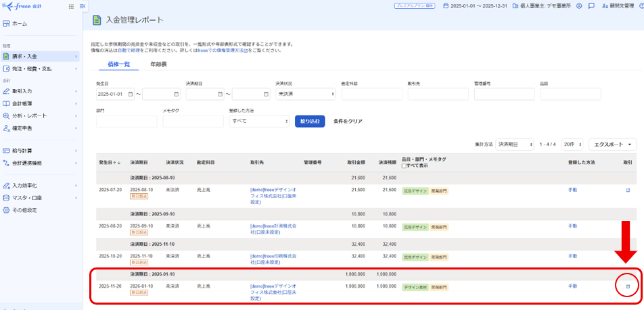
Task: Open [demo]freee印刷株式会社 link
Action: pyautogui.click(x=273, y=259)
